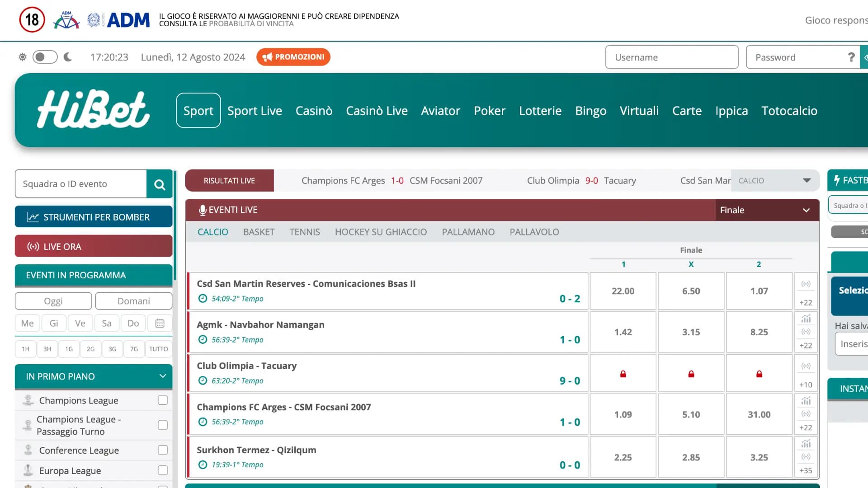Click statistics icon for Surkhon Termez match
This screenshot has width=868, height=488.
click(806, 444)
